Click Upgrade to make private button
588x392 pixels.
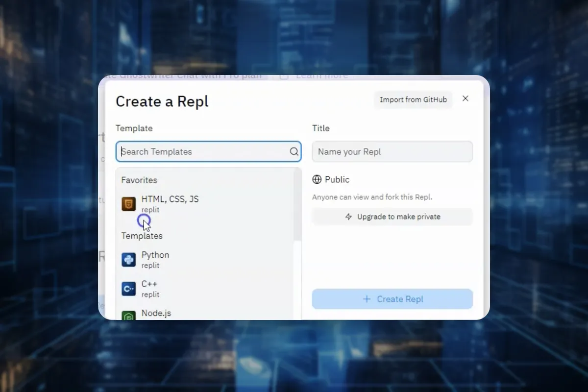tap(392, 217)
